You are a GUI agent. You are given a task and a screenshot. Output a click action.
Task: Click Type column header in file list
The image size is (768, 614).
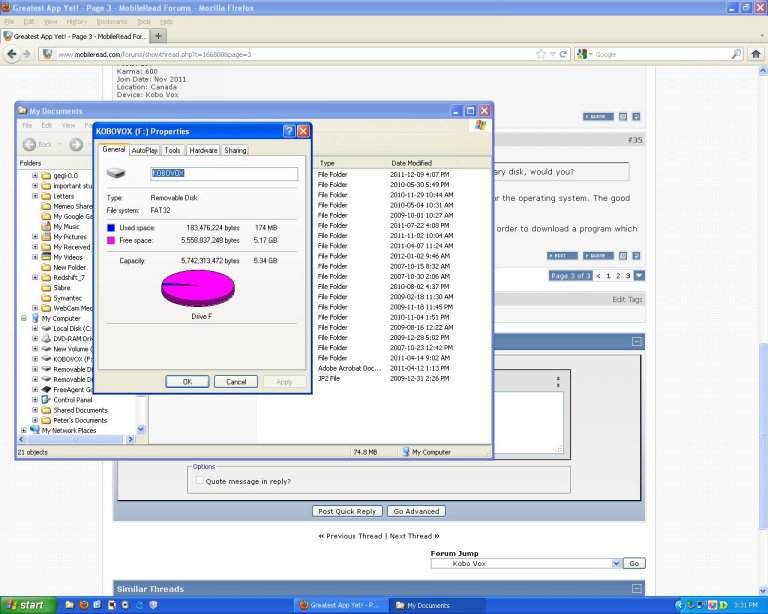(351, 163)
